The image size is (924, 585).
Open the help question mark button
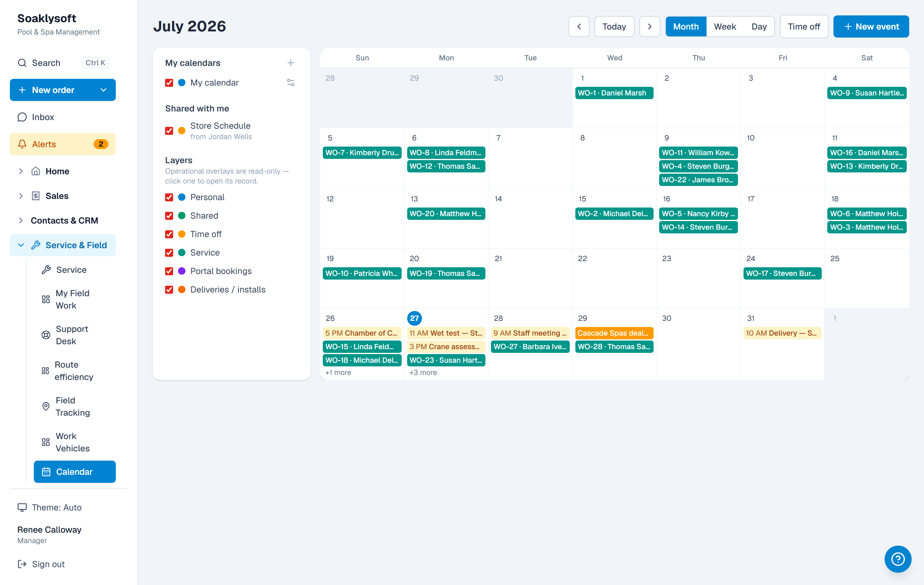[x=898, y=559]
